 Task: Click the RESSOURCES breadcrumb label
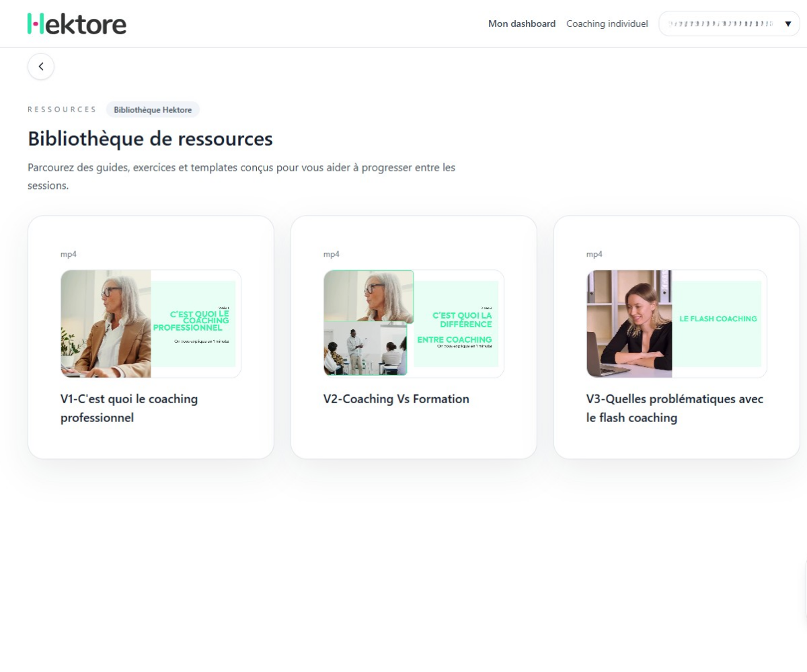pos(62,109)
